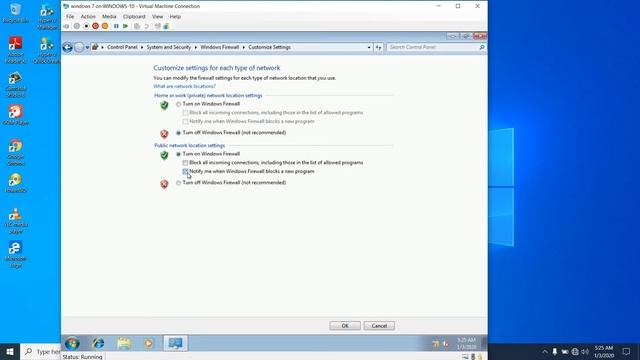Screen dimensions: 640x360
Task: Expand the arrow before Control Panel breadcrumb
Action: [x=102, y=47]
